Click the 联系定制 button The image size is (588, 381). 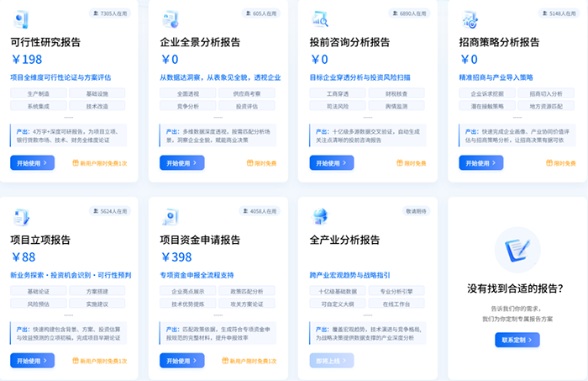click(x=517, y=340)
